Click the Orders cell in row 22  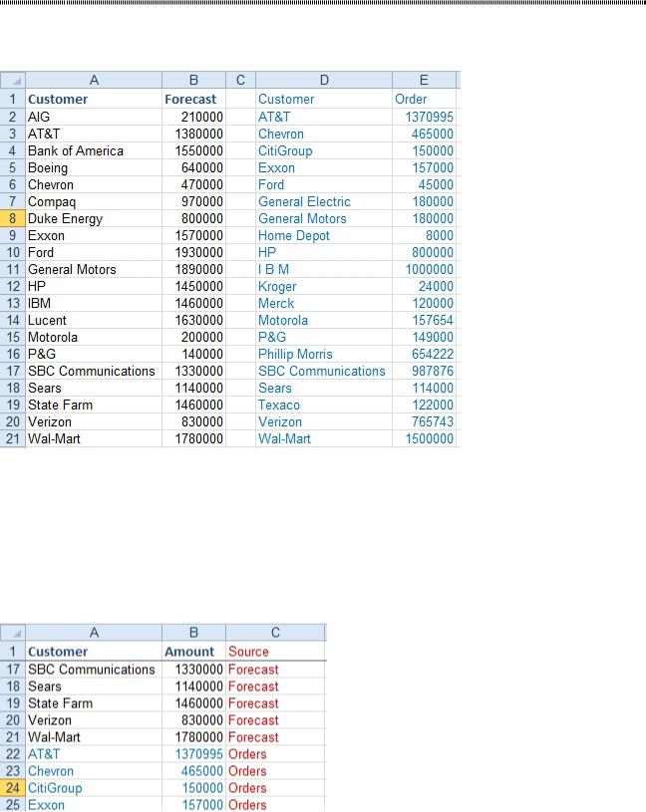[x=275, y=754]
